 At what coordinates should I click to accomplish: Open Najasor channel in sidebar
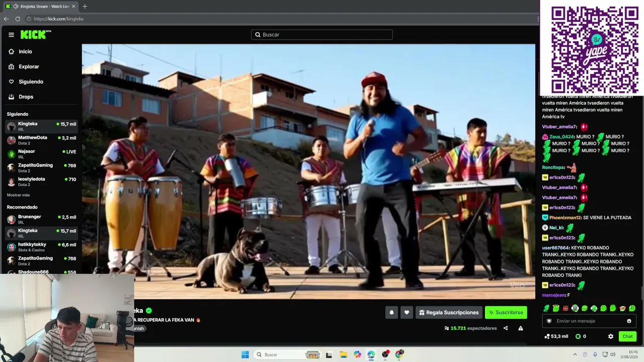(x=41, y=153)
